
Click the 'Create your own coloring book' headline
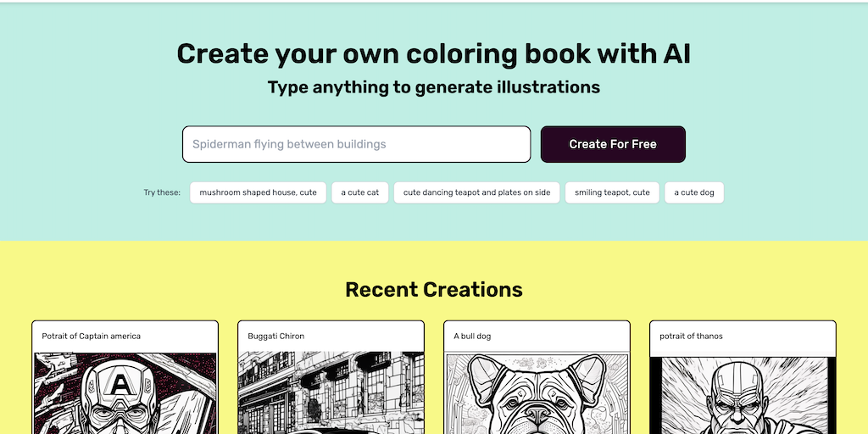point(434,54)
